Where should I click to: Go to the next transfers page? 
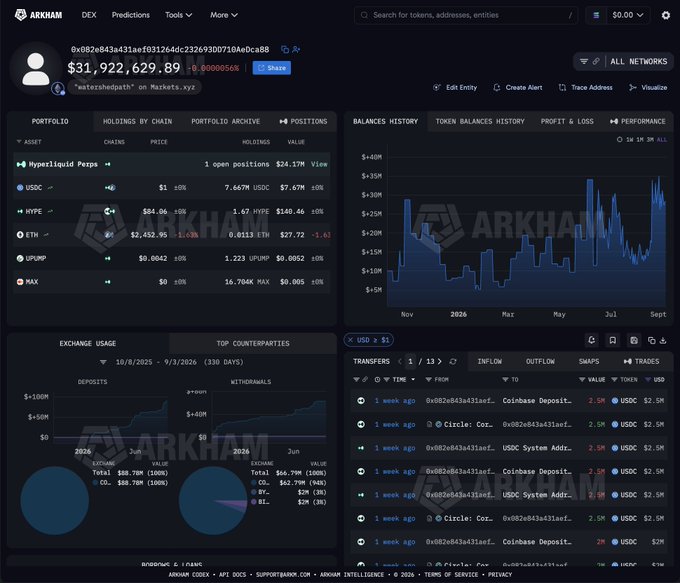point(440,361)
